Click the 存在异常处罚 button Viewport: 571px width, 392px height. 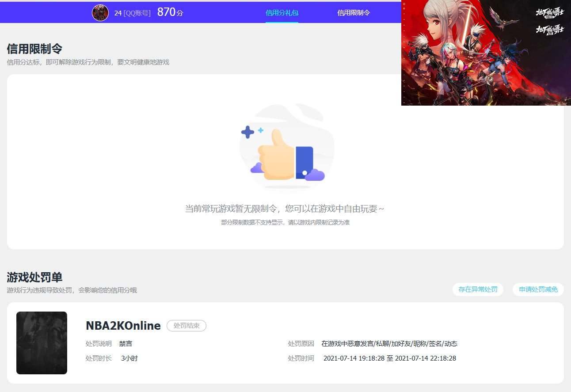coord(478,289)
